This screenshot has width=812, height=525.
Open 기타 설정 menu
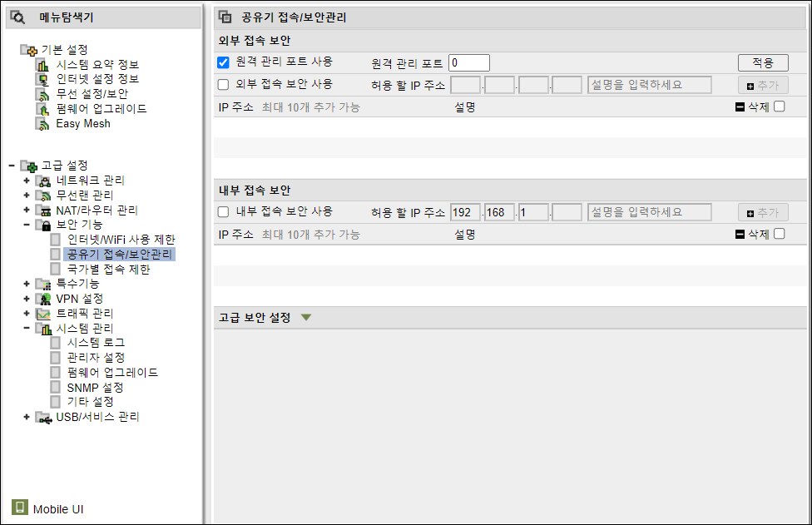click(x=90, y=402)
